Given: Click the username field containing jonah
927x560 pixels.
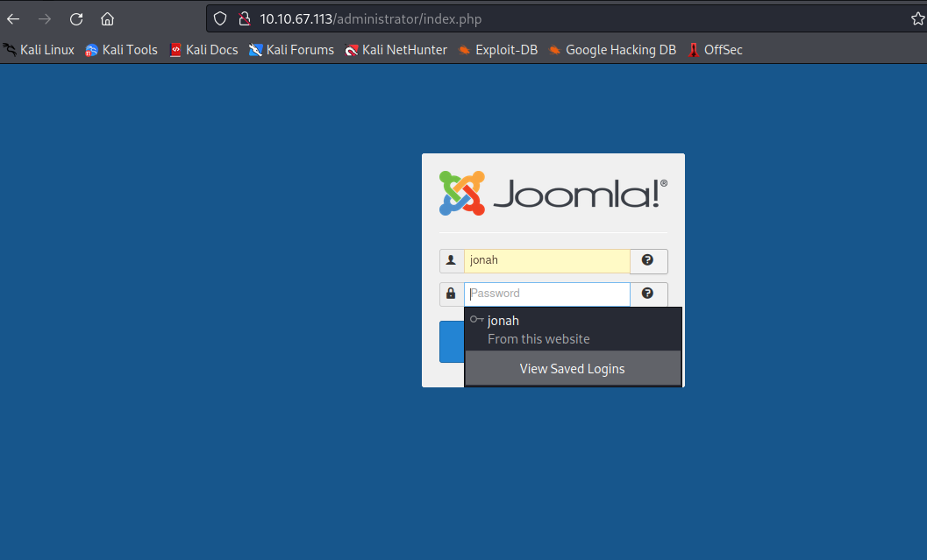Looking at the screenshot, I should click(x=547, y=261).
